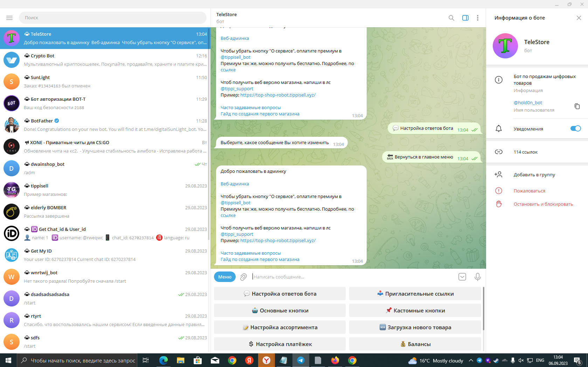Open the blue Меню bot menu button

[x=225, y=277]
